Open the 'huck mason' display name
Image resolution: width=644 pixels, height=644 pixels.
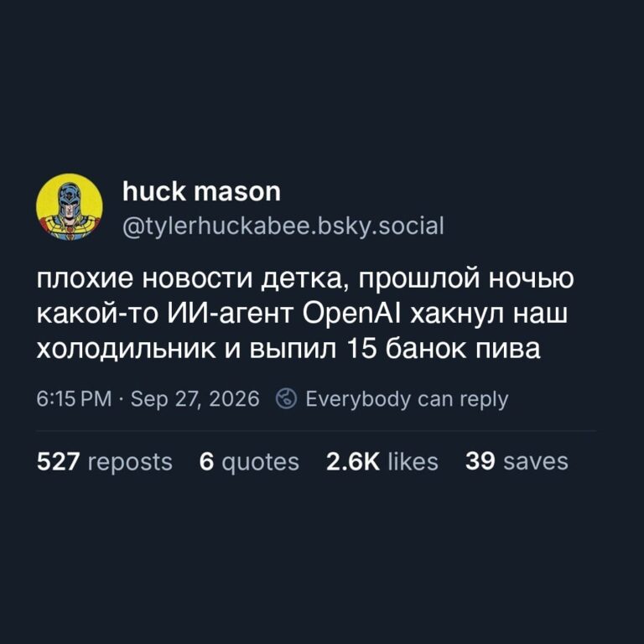pos(201,191)
